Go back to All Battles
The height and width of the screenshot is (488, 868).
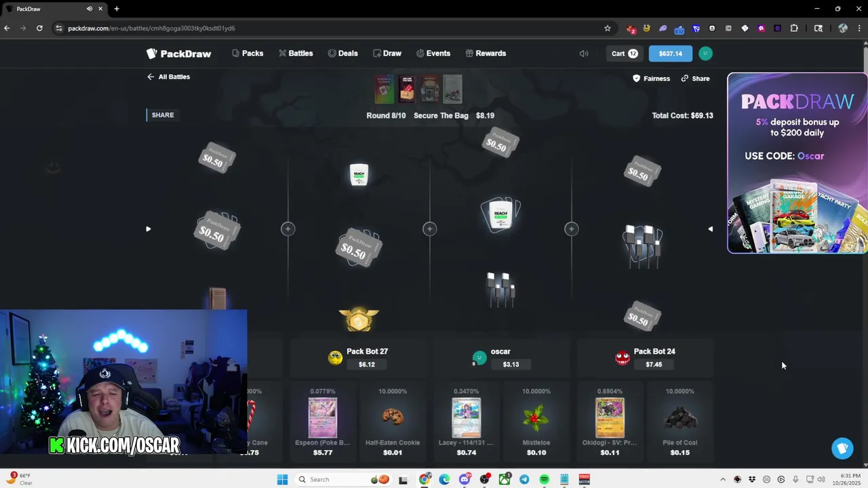(x=168, y=77)
